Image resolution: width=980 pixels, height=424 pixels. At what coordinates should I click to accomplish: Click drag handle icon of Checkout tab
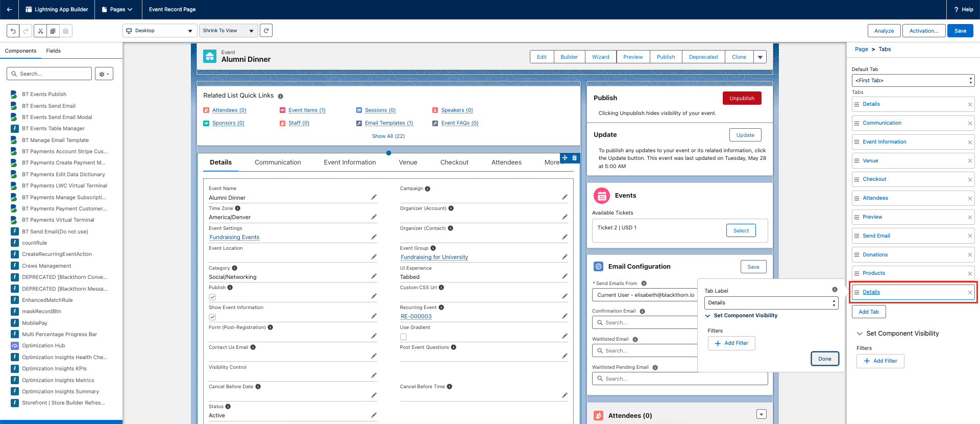click(857, 179)
